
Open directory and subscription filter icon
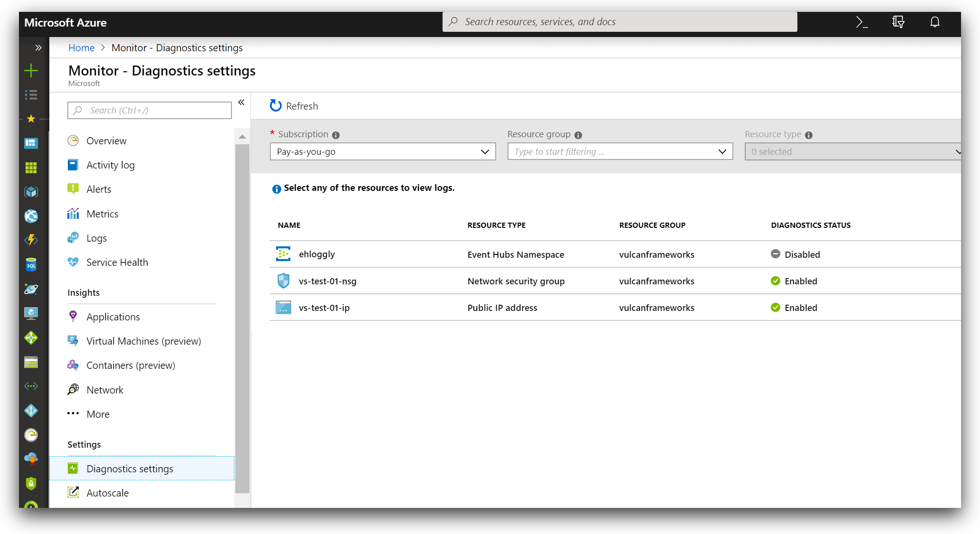898,22
